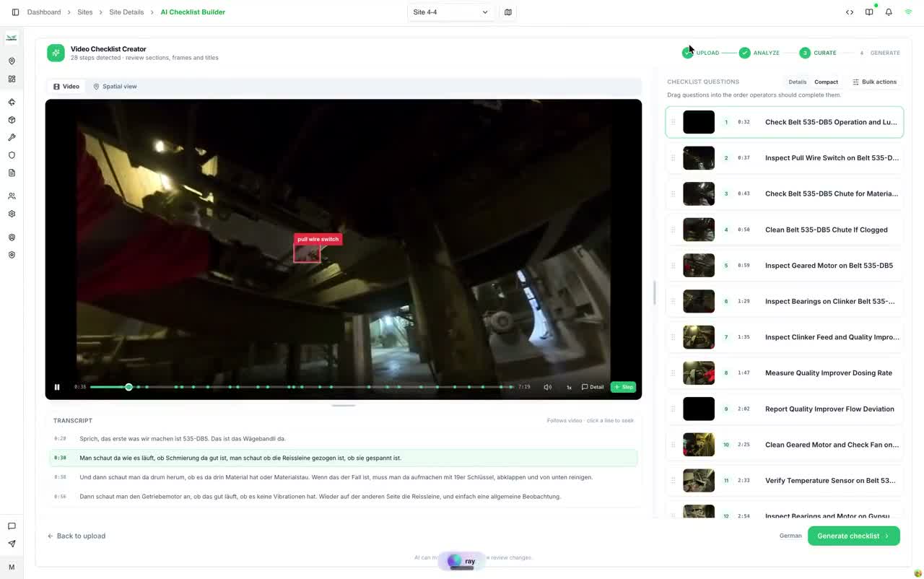The height and width of the screenshot is (579, 924).
Task: Go to the Site Details breadcrumb
Action: click(126, 12)
